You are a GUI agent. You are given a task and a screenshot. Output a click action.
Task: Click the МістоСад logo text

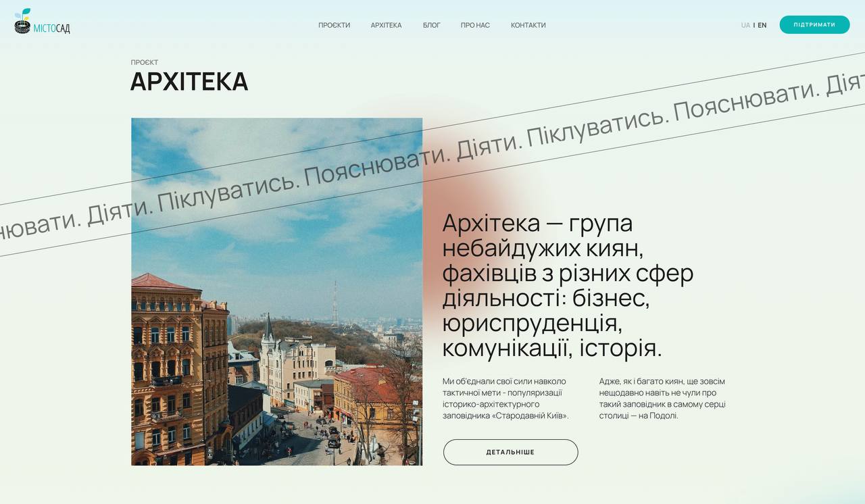coord(52,28)
